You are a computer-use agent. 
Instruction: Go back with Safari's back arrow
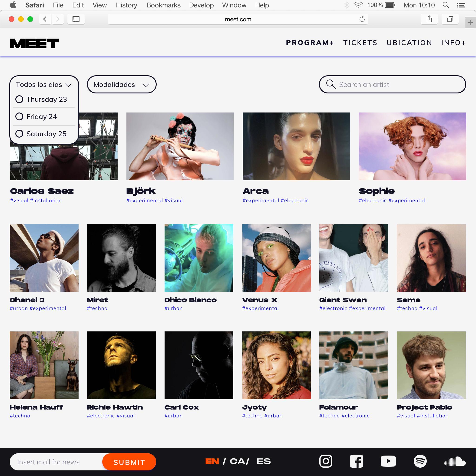(x=45, y=19)
